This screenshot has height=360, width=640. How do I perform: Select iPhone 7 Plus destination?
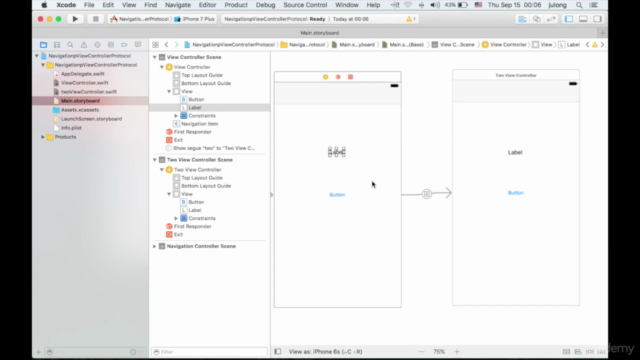click(x=195, y=19)
